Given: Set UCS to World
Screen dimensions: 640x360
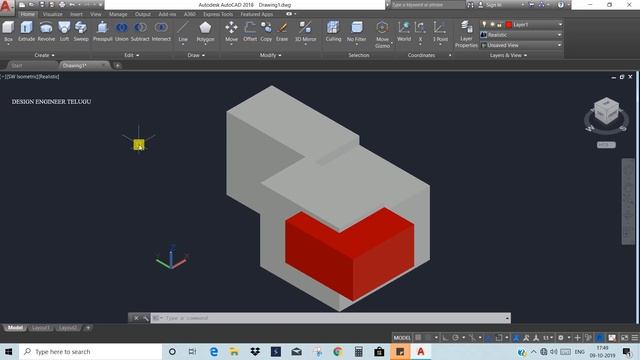Looking at the screenshot, I should coord(404,31).
